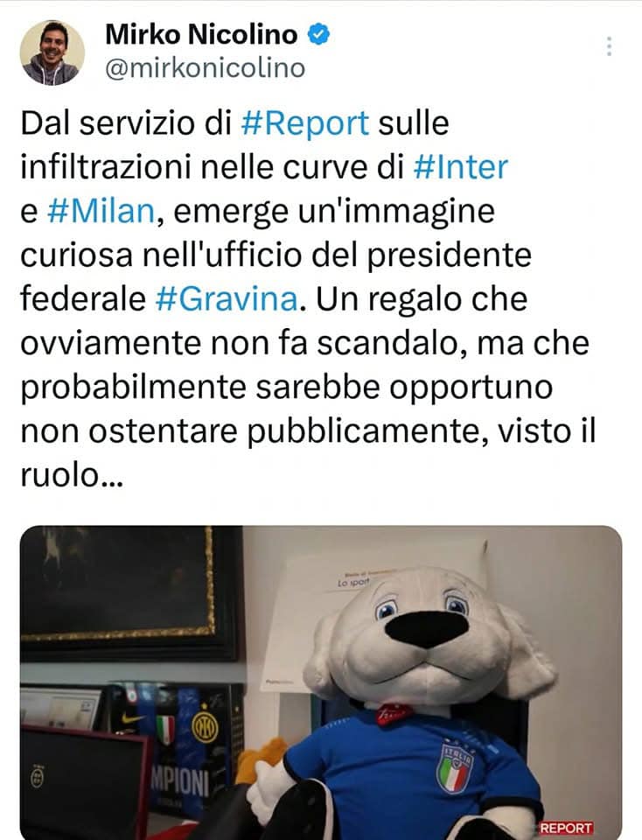Tap the #Gravina hashtag
Viewport: 642px width, 840px height.
(227, 298)
